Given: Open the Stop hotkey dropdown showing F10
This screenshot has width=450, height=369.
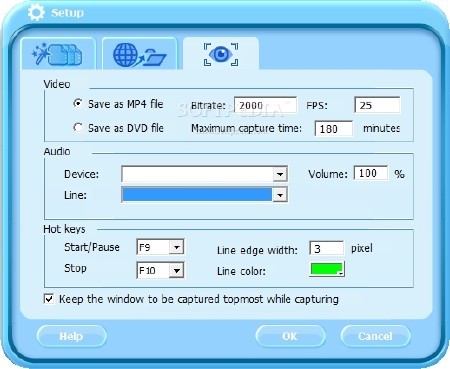Looking at the screenshot, I should click(x=176, y=270).
